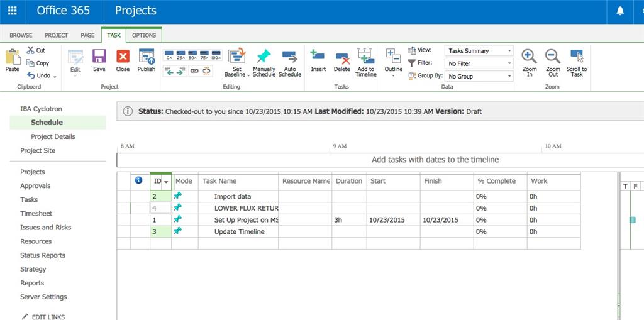Switch to the PROJECT tab

(x=56, y=35)
